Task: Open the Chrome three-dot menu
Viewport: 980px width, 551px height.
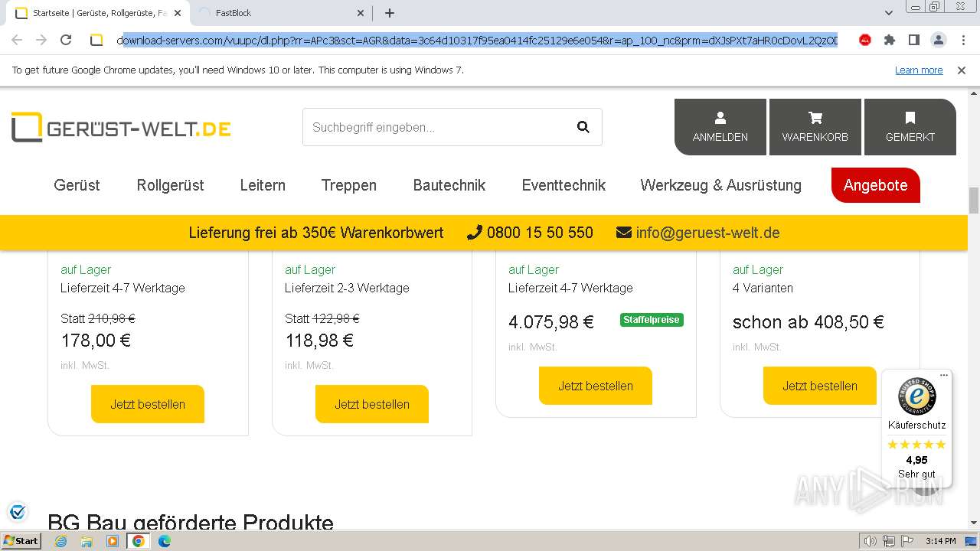Action: [963, 40]
